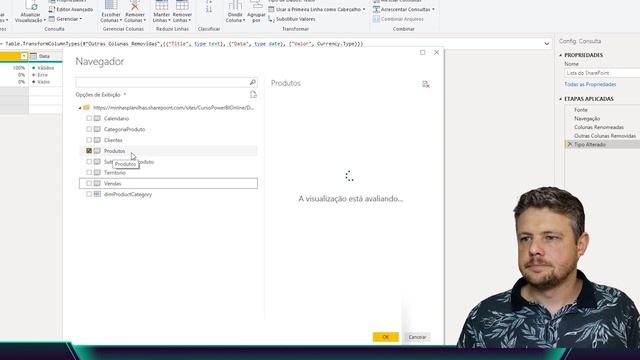Screen dimensions: 640x360
Task: Collapse the ETAPAS APLICADAS section
Action: (560, 99)
